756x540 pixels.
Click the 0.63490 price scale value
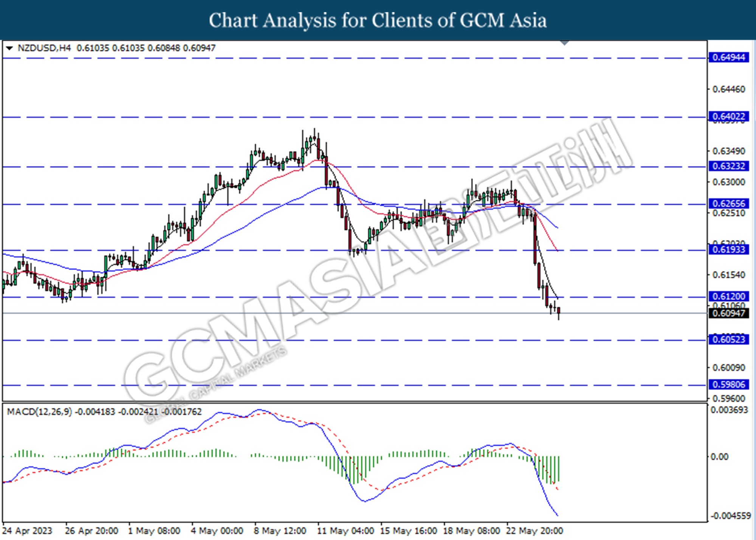click(x=729, y=151)
